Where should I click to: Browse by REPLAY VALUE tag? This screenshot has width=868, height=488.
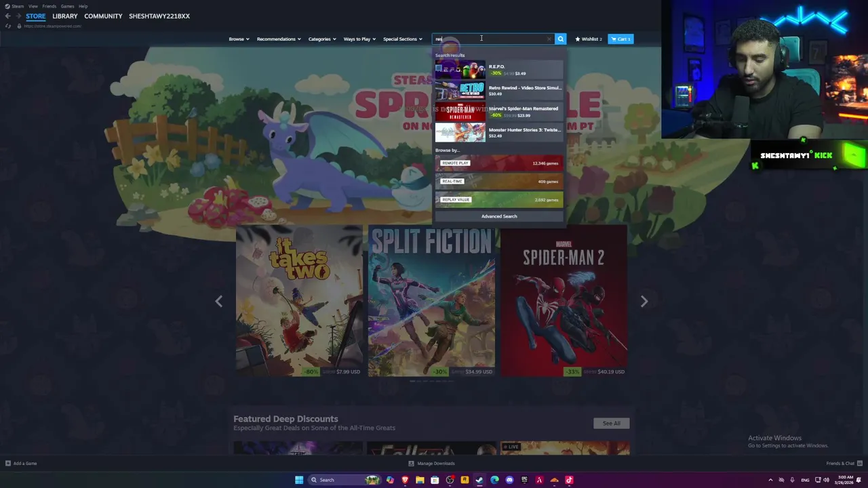[x=499, y=200]
